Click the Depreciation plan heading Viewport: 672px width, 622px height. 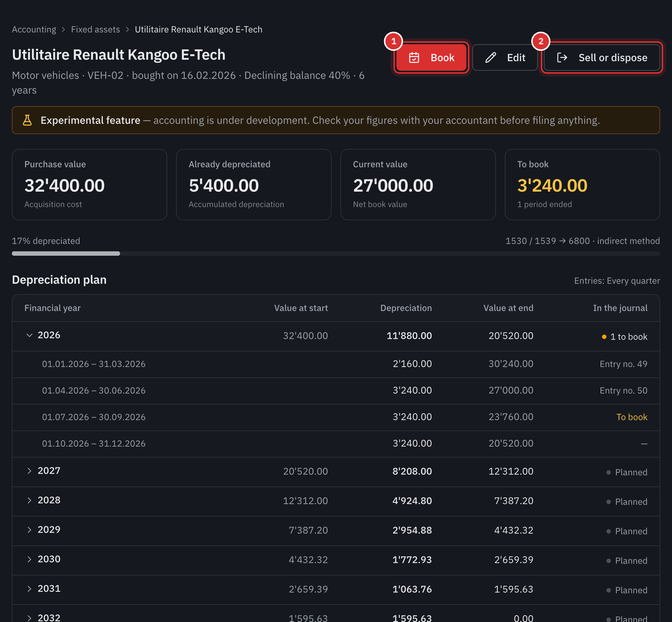coord(59,280)
